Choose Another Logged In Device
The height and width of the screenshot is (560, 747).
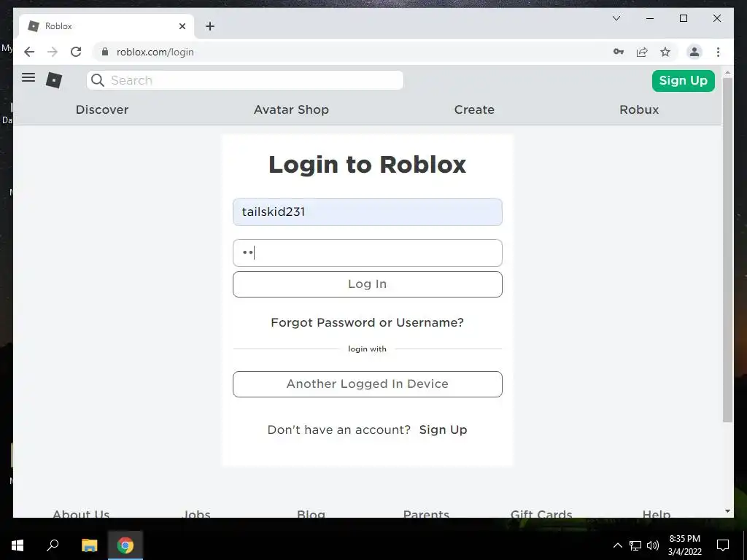pos(368,384)
